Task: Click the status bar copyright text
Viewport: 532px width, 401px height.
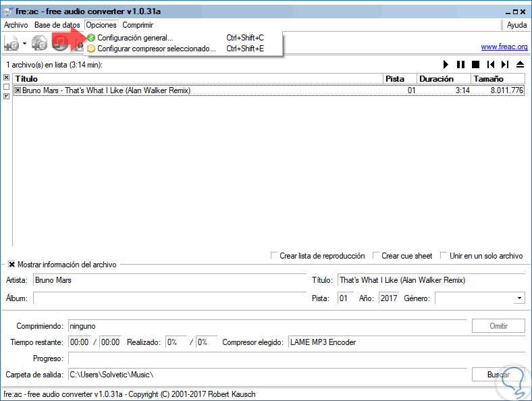Action: [x=130, y=394]
